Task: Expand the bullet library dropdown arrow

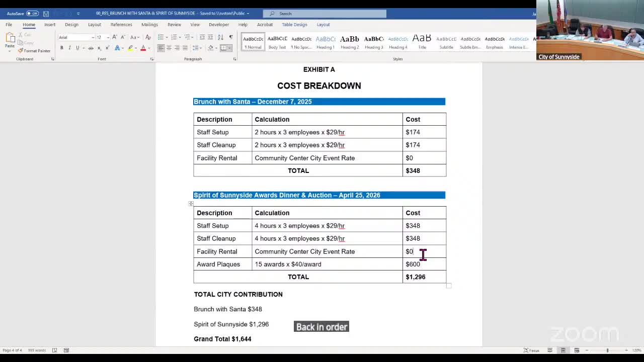Action: (x=167, y=37)
